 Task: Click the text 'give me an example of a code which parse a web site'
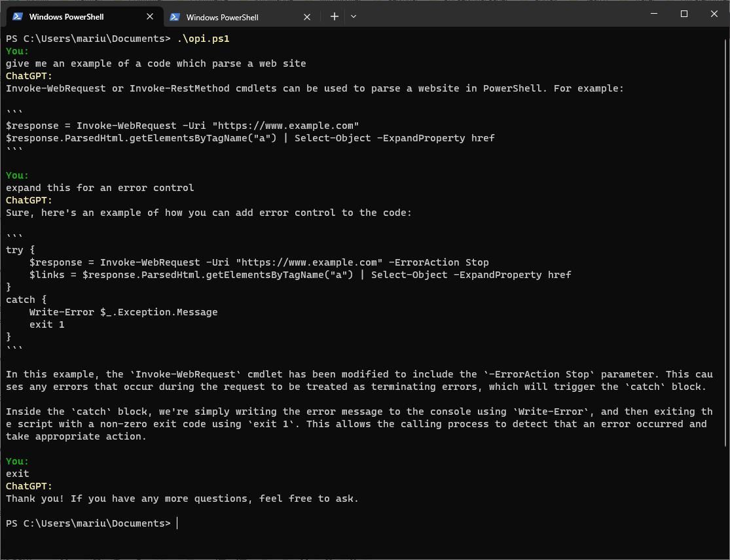coord(156,63)
